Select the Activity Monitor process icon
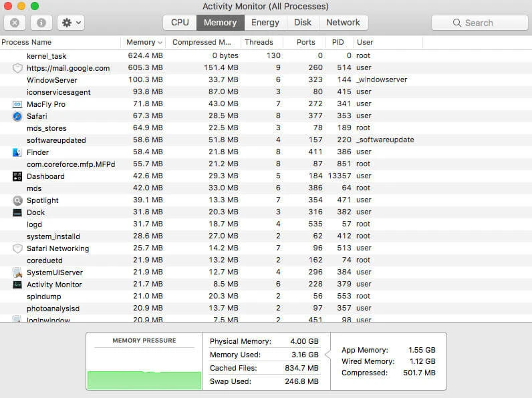Viewport: 532px width, 398px height. pyautogui.click(x=17, y=284)
